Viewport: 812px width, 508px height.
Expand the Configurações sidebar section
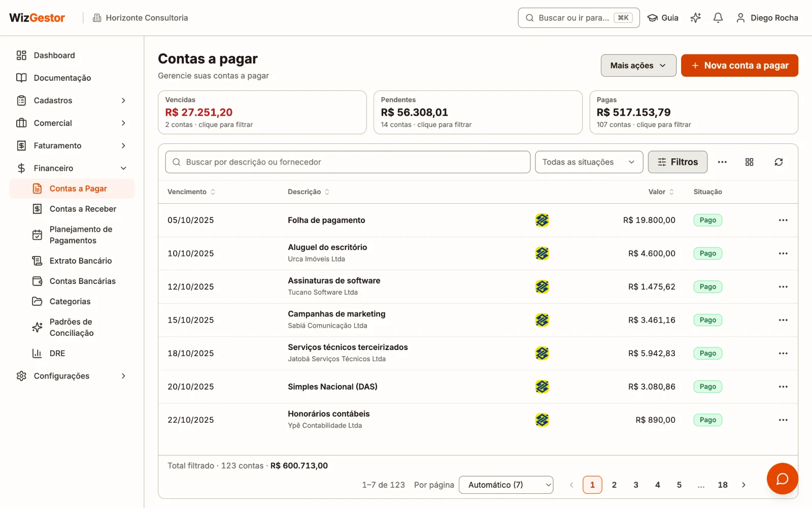72,376
